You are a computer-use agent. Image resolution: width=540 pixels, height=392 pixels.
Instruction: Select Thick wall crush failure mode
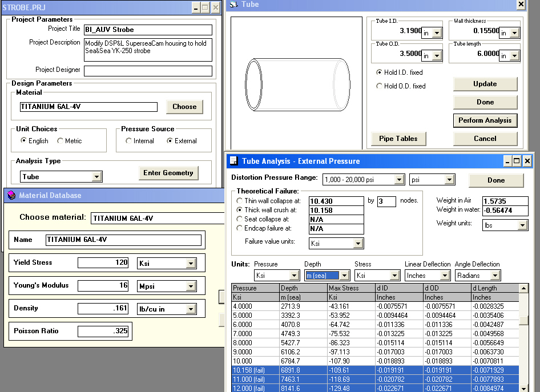tap(239, 209)
